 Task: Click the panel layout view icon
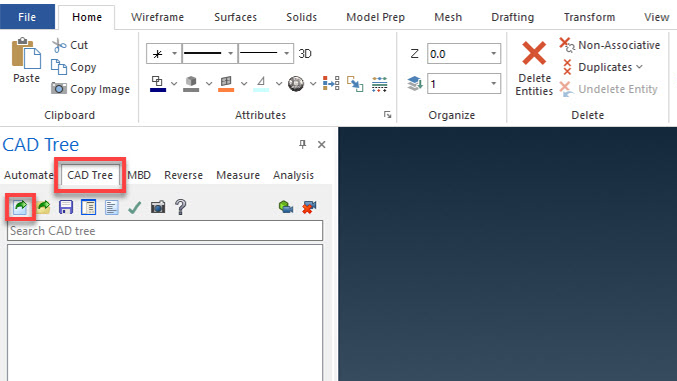coord(89,207)
